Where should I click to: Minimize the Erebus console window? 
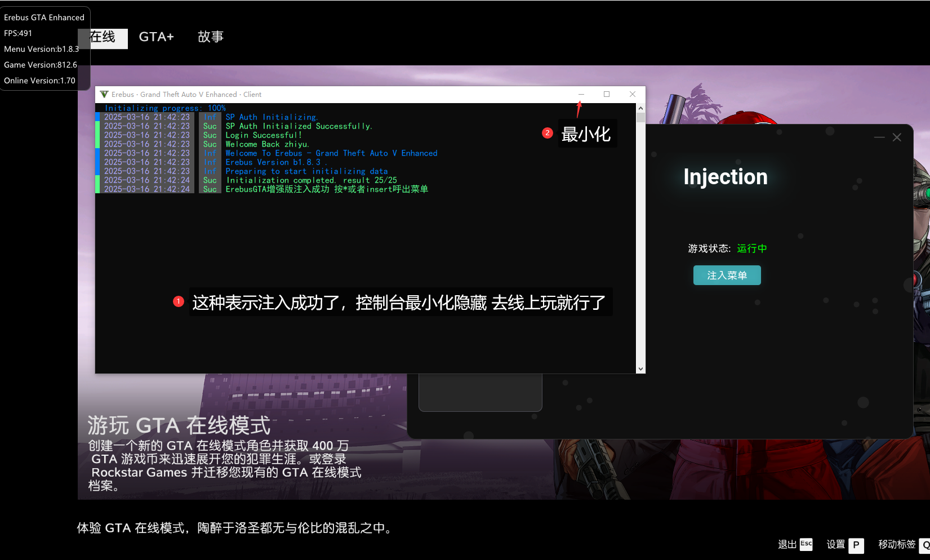[581, 94]
